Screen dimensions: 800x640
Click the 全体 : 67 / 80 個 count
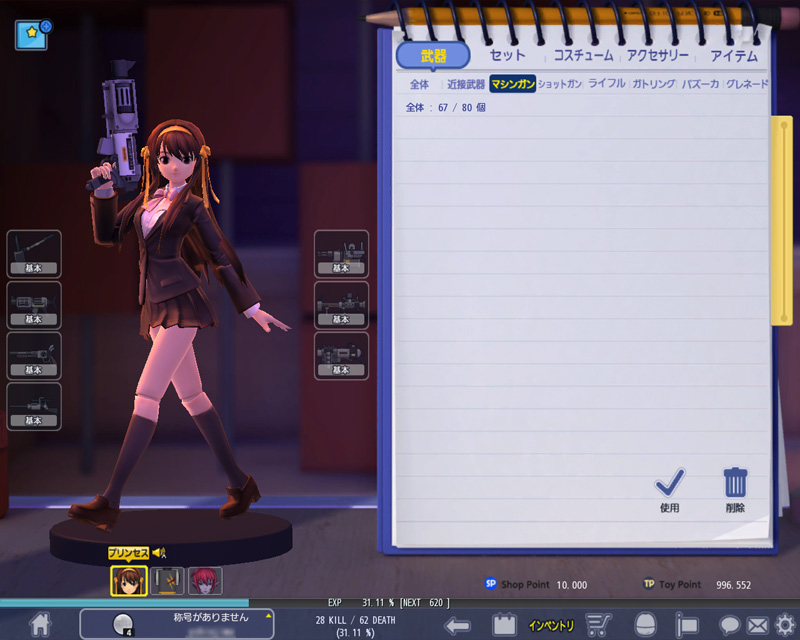(445, 108)
